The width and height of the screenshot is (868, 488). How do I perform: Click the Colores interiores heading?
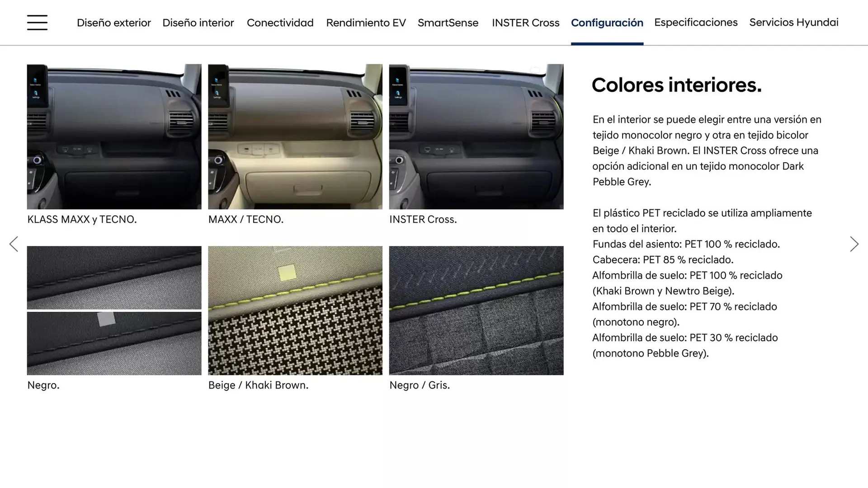(x=676, y=85)
